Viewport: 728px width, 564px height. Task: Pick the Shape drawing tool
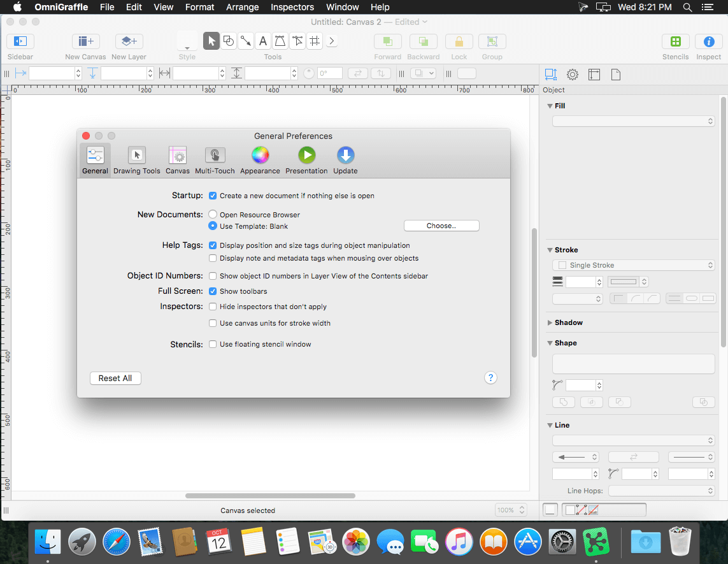click(229, 41)
